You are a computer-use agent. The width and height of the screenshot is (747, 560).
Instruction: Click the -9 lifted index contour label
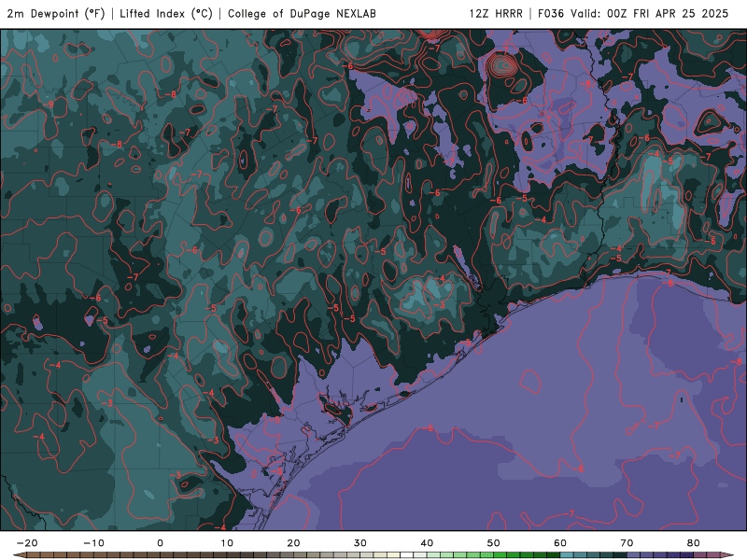(x=49, y=105)
